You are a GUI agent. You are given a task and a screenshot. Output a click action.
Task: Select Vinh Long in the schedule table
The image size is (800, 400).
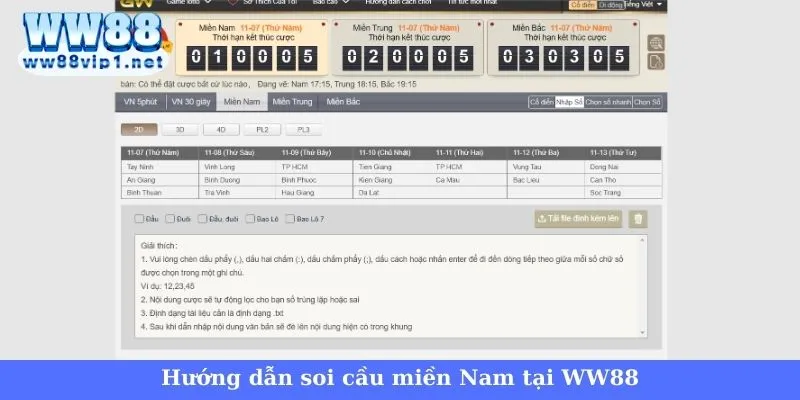pyautogui.click(x=219, y=167)
